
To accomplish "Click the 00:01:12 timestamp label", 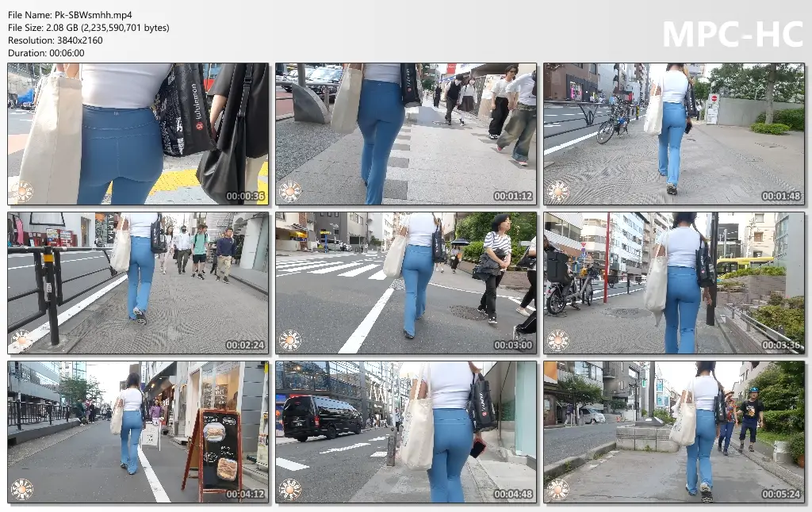I will (513, 197).
